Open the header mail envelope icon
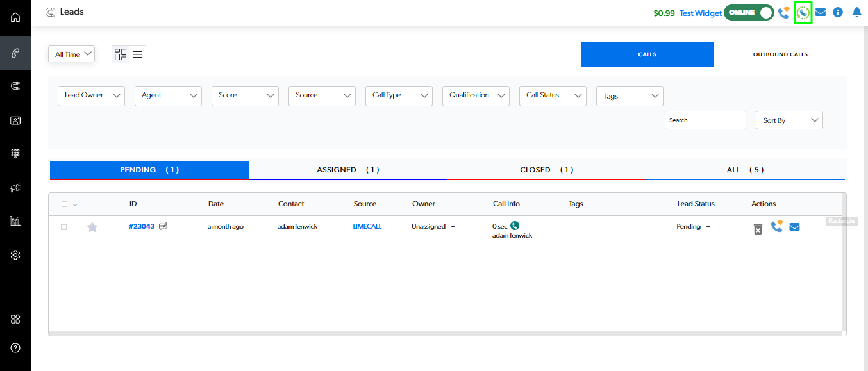 (821, 12)
